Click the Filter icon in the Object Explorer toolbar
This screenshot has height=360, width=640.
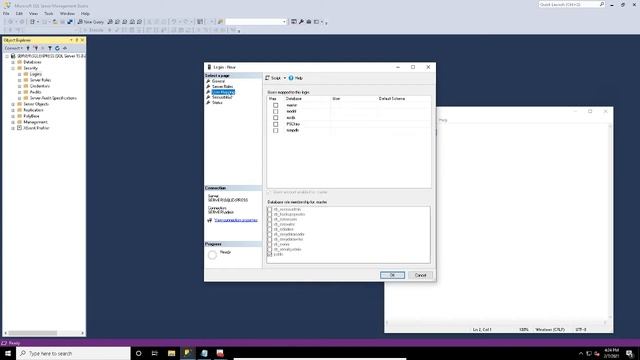pyautogui.click(x=50, y=48)
